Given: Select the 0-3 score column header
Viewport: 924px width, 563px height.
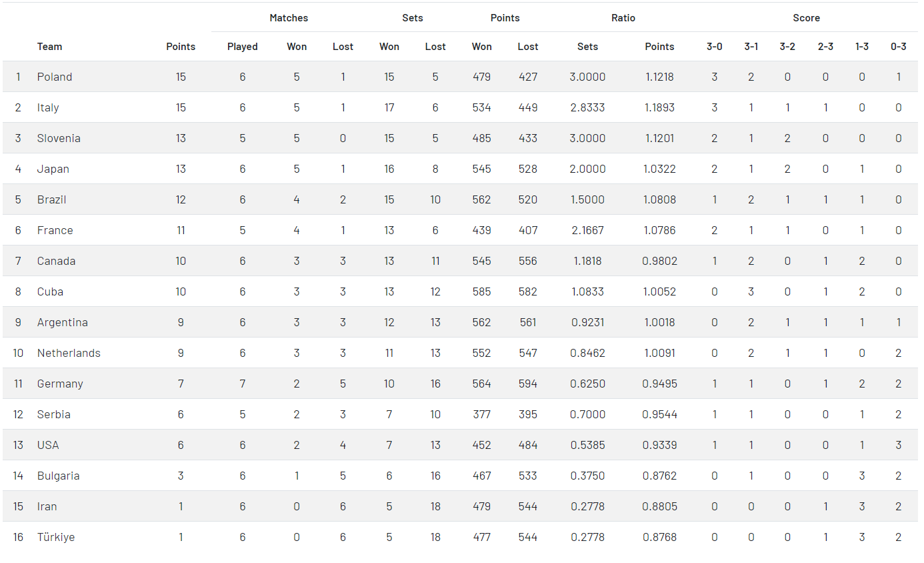Looking at the screenshot, I should point(898,47).
